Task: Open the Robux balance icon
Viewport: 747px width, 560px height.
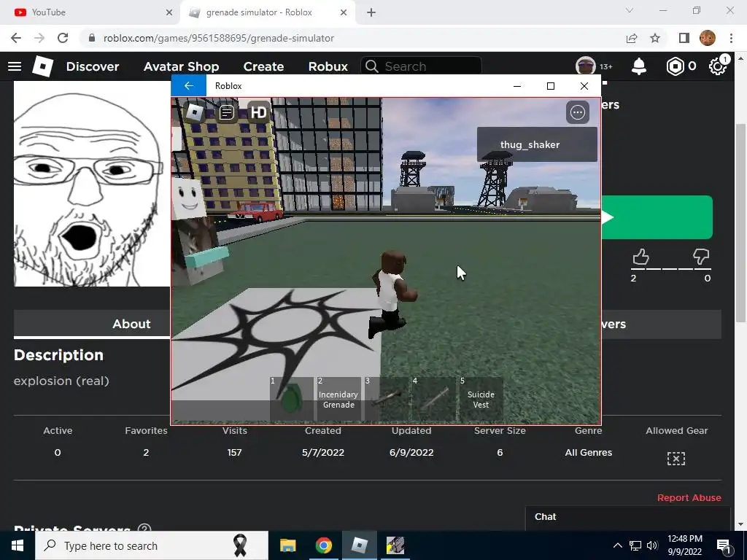Action: [675, 66]
